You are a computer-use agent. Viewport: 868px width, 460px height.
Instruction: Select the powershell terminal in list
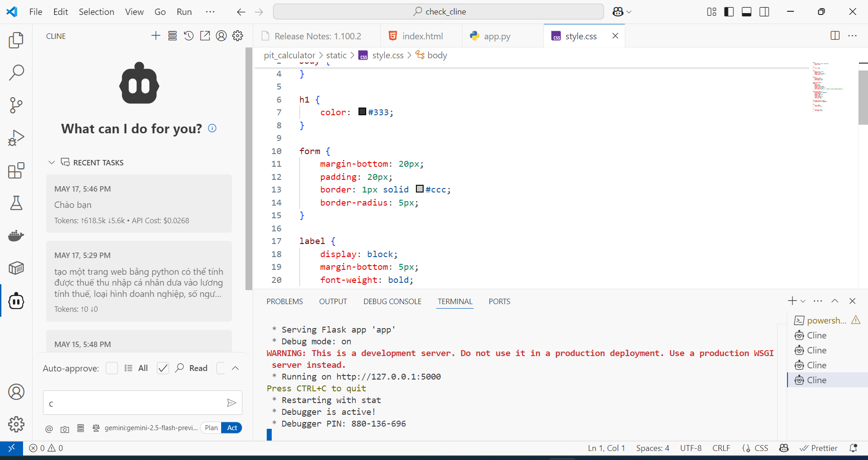pyautogui.click(x=827, y=320)
